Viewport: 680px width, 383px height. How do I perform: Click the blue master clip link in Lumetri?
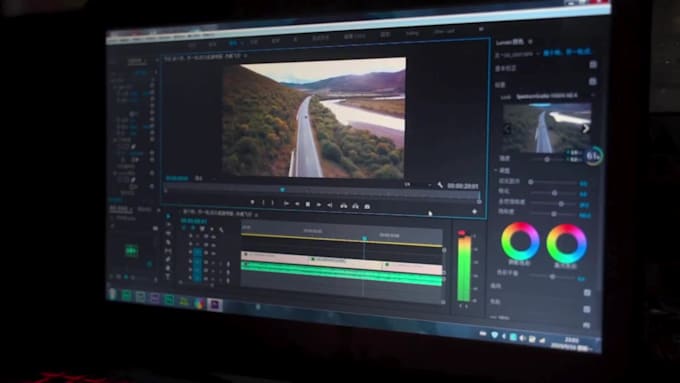567,52
